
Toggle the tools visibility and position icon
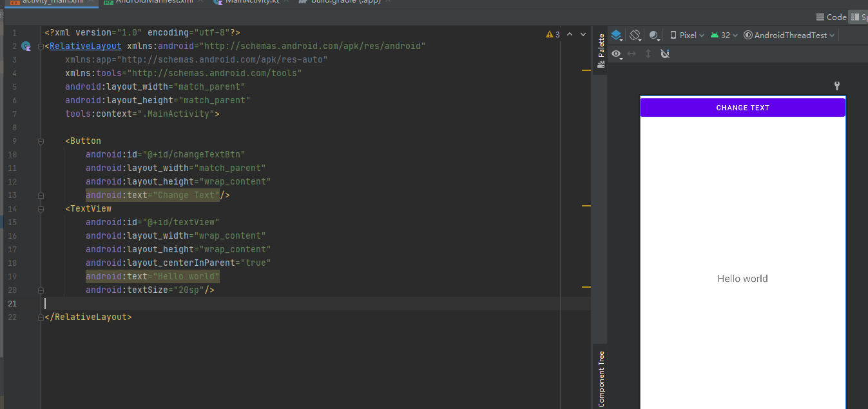pos(665,54)
